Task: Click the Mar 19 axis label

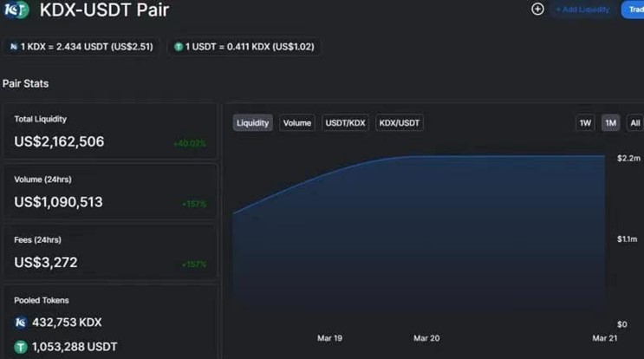Action: (x=330, y=338)
